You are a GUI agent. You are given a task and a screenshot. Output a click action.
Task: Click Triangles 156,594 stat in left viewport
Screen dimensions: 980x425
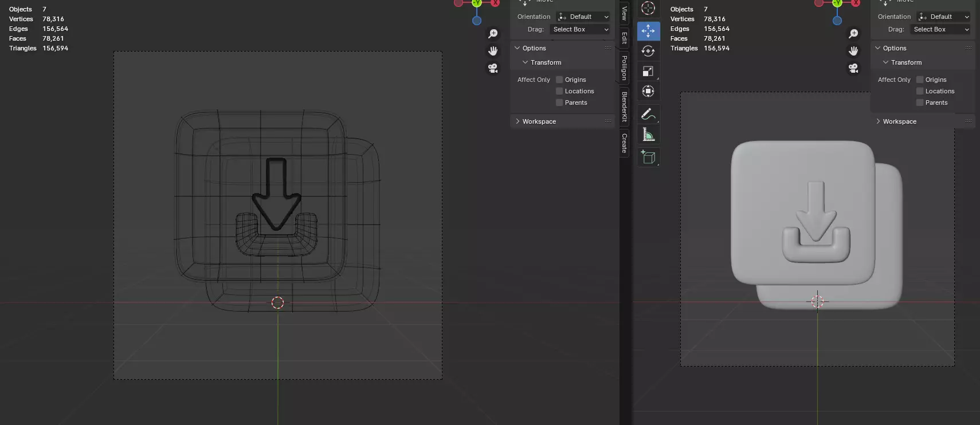tap(38, 48)
